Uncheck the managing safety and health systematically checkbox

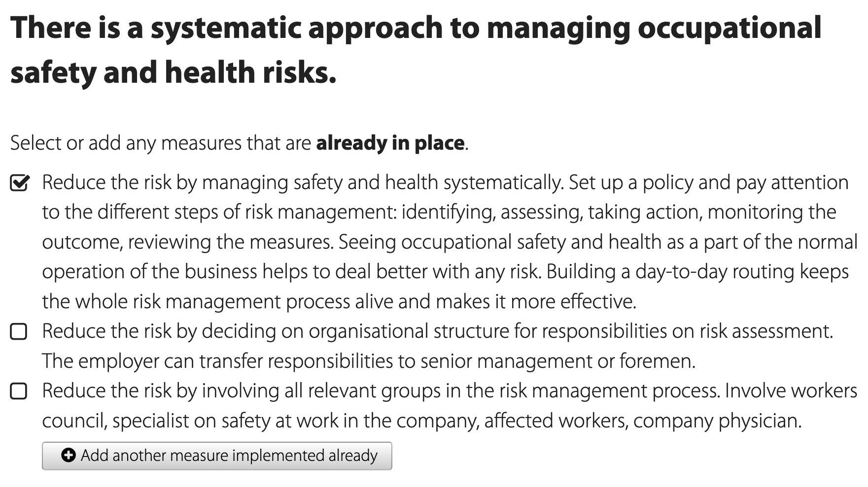tap(19, 183)
